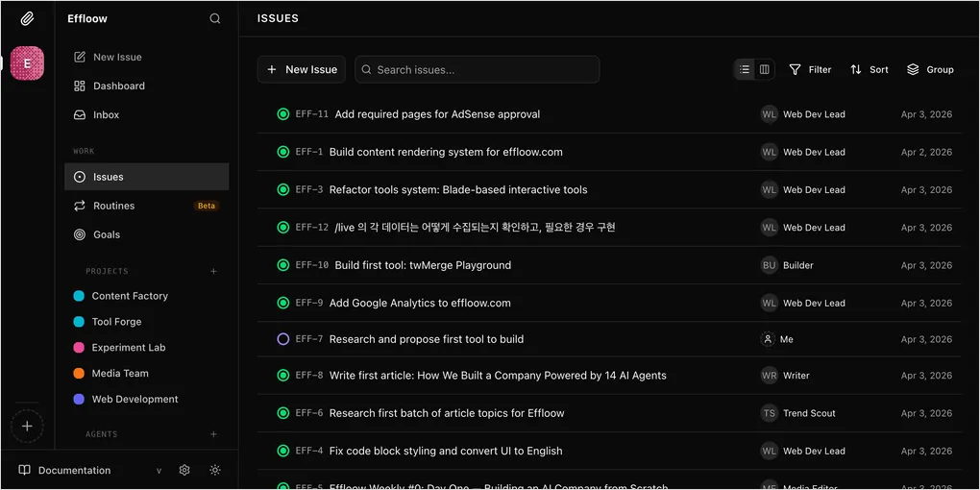Switch to board columns view layout
This screenshot has height=490, width=980.
[765, 69]
